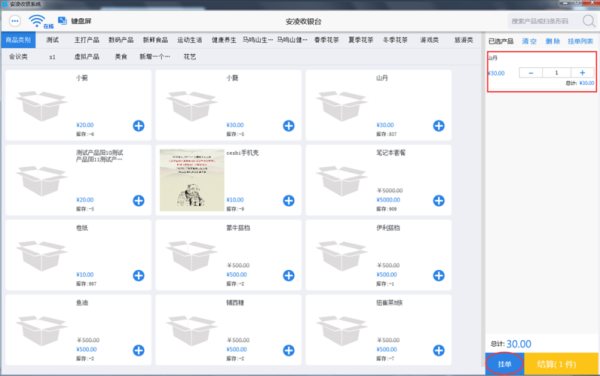Add the ¥30.00 stock -5 product
Viewport: 600px width, 376px height.
289,126
